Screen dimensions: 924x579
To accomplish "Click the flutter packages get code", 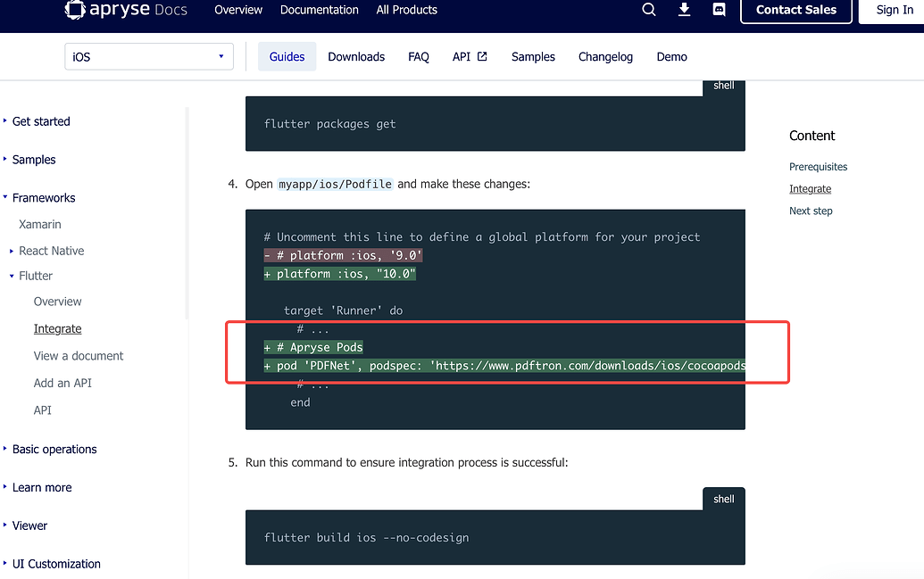I will [x=330, y=124].
